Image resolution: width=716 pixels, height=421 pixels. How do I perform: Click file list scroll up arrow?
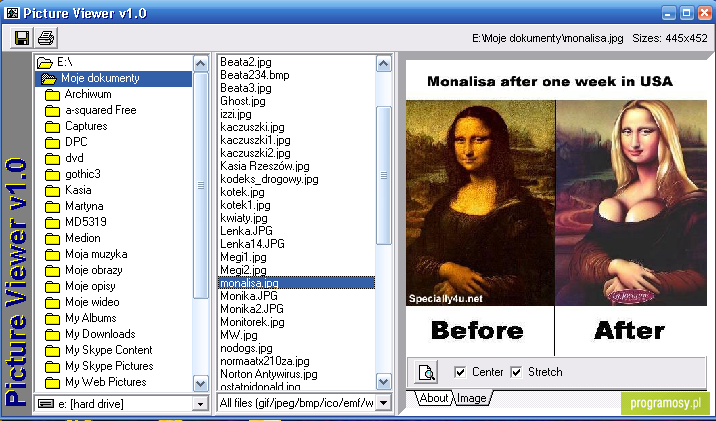[x=384, y=63]
